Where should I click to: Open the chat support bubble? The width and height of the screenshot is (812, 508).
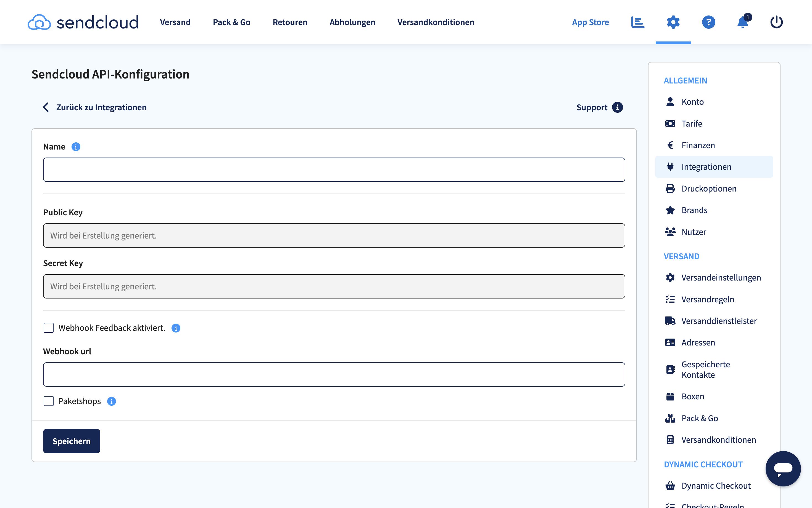point(783,469)
